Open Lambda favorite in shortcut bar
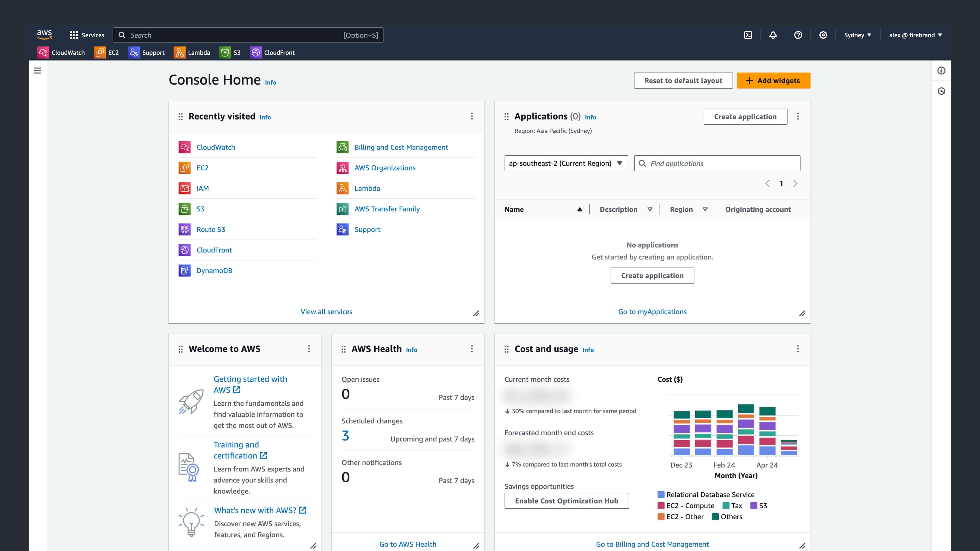Image resolution: width=980 pixels, height=551 pixels. [x=192, y=53]
